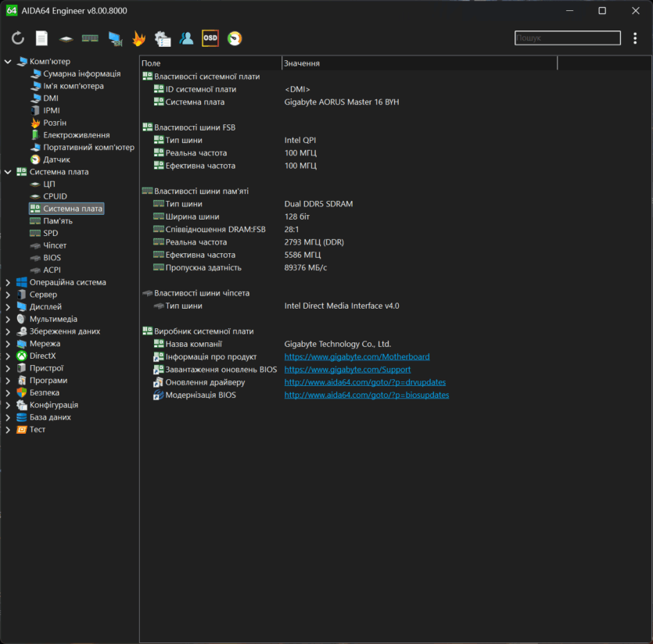This screenshot has height=644, width=653.
Task: Select the SPD tree item
Action: [50, 233]
